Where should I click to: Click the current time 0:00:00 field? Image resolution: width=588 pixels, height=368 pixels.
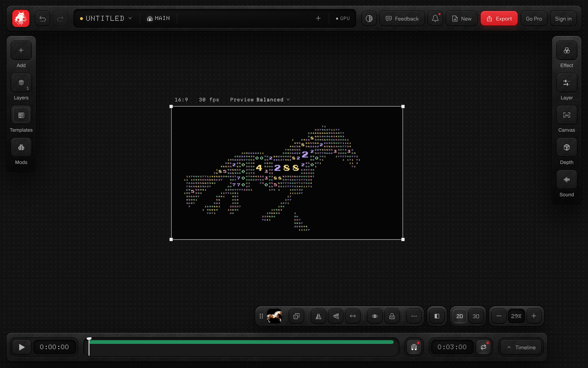(x=54, y=347)
